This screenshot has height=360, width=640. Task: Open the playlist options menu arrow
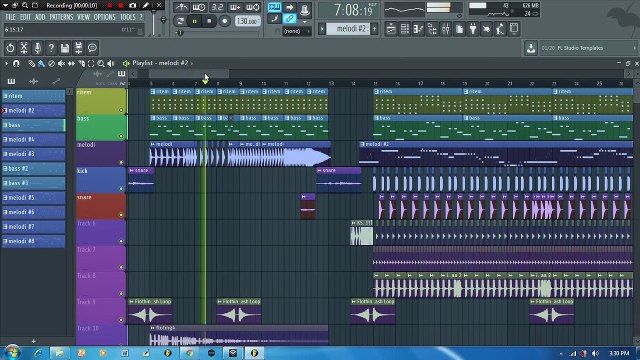(x=6, y=63)
